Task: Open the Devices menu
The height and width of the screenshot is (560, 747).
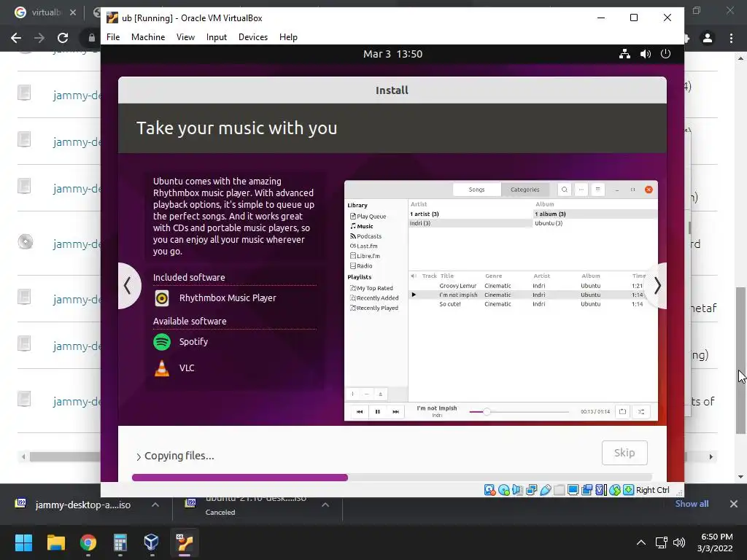Action: [x=253, y=37]
